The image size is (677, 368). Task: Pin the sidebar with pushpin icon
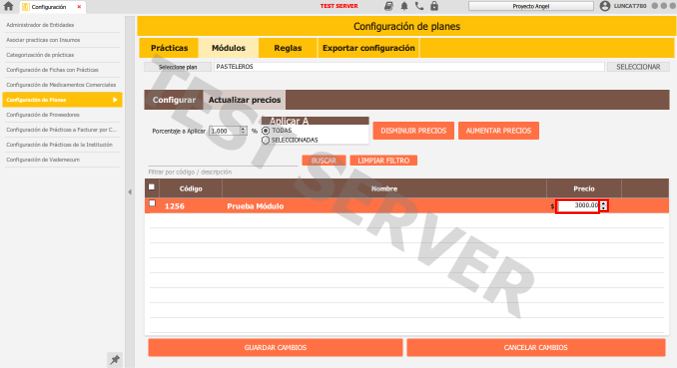tap(114, 360)
